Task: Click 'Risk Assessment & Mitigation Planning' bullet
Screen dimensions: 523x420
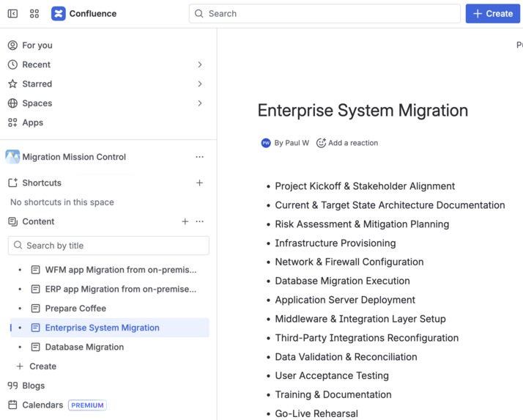Action: pos(362,224)
